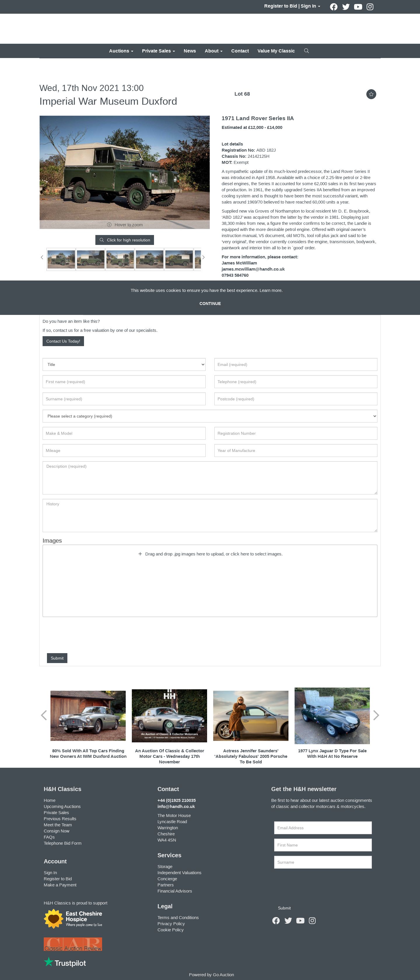Open the Sign In dropdown in header
420x980 pixels.
pos(310,6)
